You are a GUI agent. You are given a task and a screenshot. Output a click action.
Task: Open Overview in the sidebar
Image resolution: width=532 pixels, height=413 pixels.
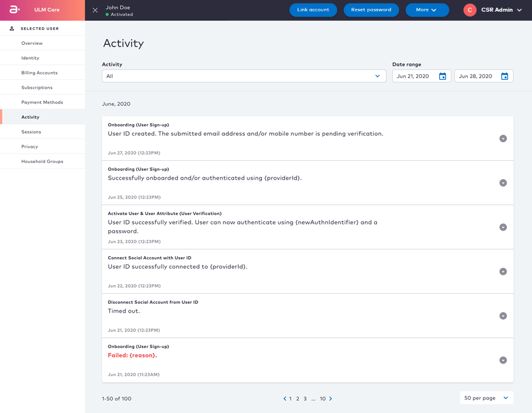coord(43,43)
